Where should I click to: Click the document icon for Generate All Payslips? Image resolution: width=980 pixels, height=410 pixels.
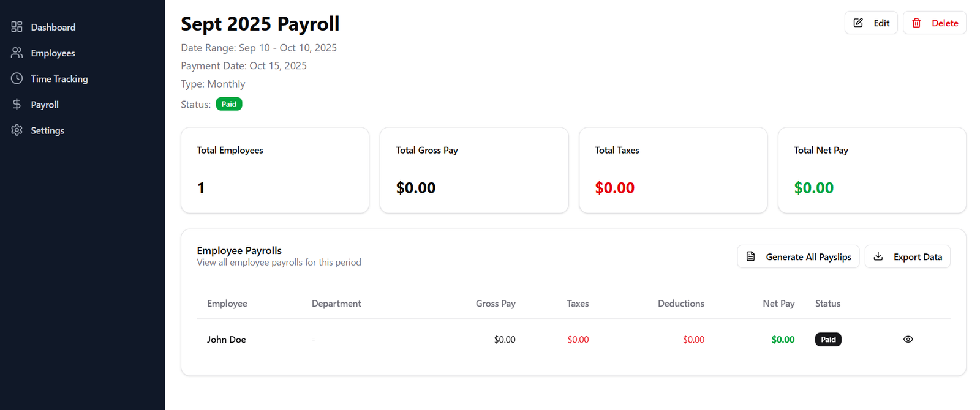pyautogui.click(x=750, y=256)
